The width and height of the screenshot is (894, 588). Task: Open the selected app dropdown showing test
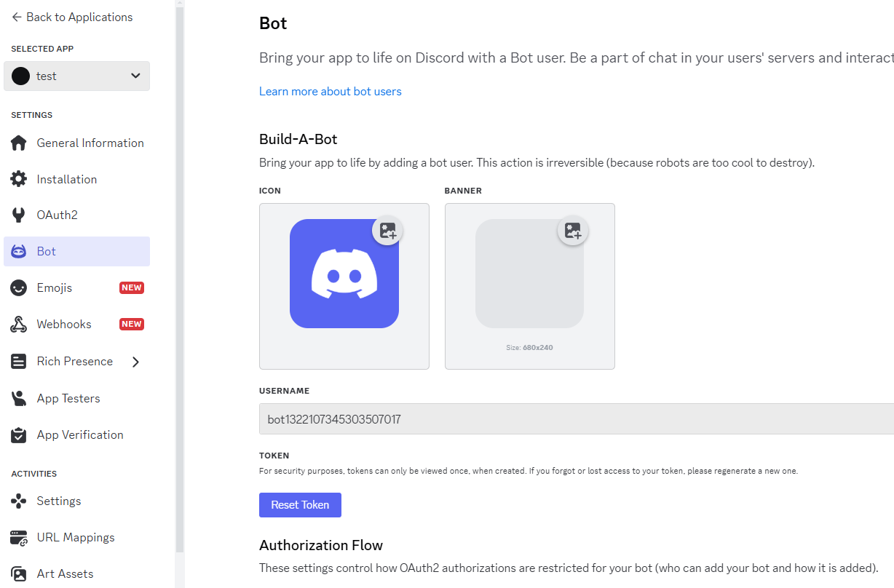point(76,76)
